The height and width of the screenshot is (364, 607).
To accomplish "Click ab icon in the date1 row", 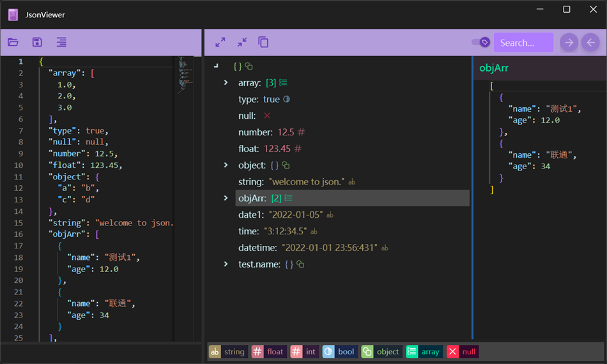I will 330,215.
